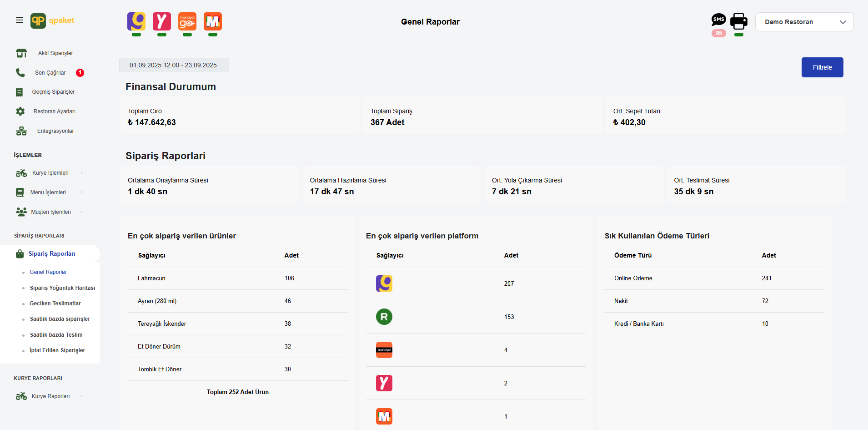Open Sipariş Yoğunluk Haritası report

(x=62, y=288)
